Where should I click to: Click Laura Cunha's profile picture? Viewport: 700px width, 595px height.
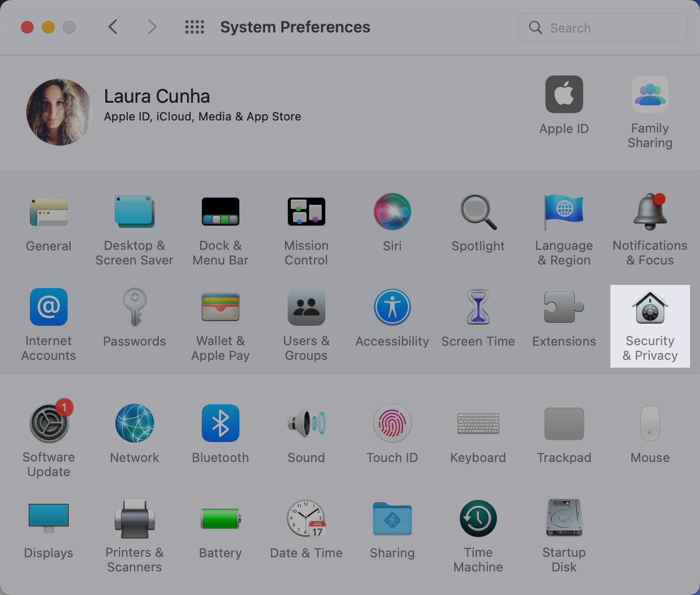coord(59,112)
